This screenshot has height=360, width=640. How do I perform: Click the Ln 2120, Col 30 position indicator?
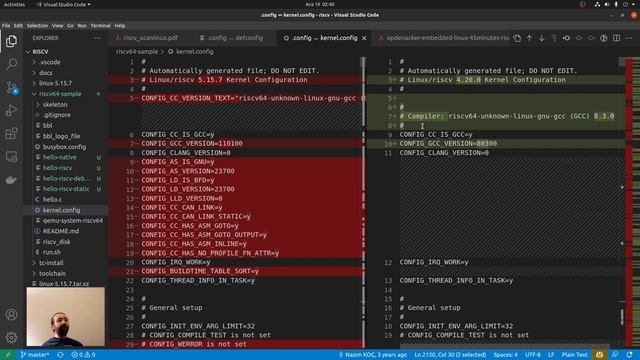tap(450, 355)
